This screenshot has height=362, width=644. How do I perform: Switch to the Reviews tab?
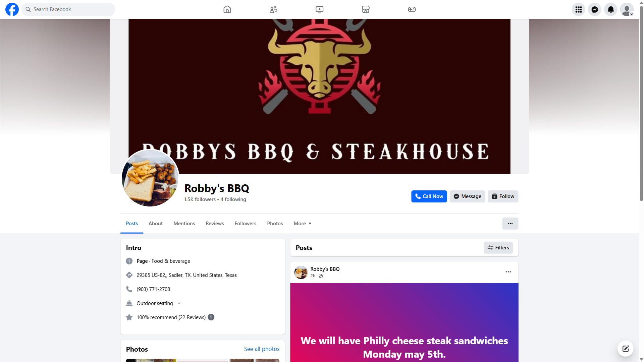(x=215, y=224)
